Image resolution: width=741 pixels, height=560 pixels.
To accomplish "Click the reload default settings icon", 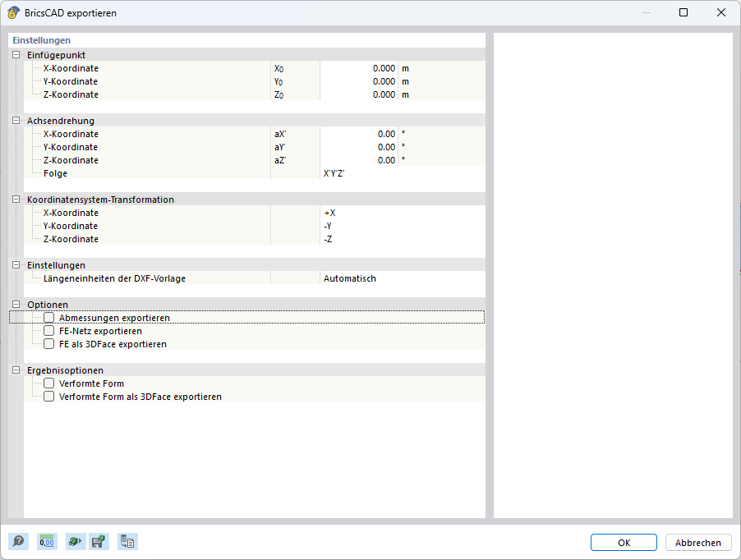I will 75,541.
